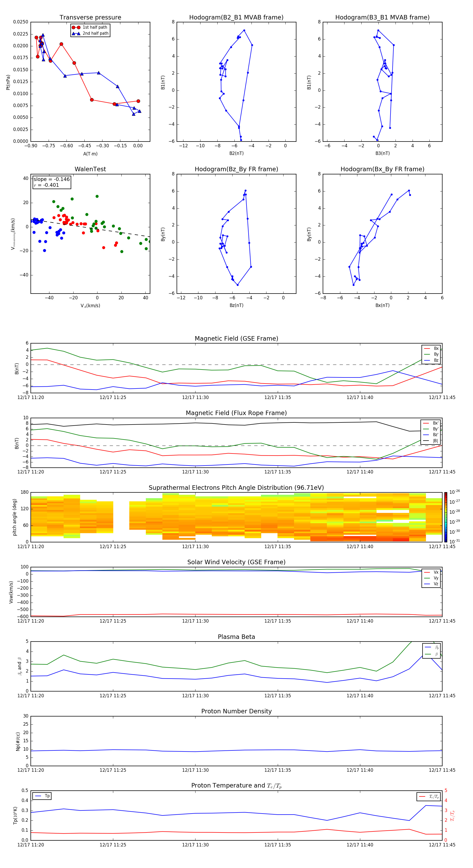
Task: Click the 'B3(nT)' axis label
Action: click(x=382, y=153)
